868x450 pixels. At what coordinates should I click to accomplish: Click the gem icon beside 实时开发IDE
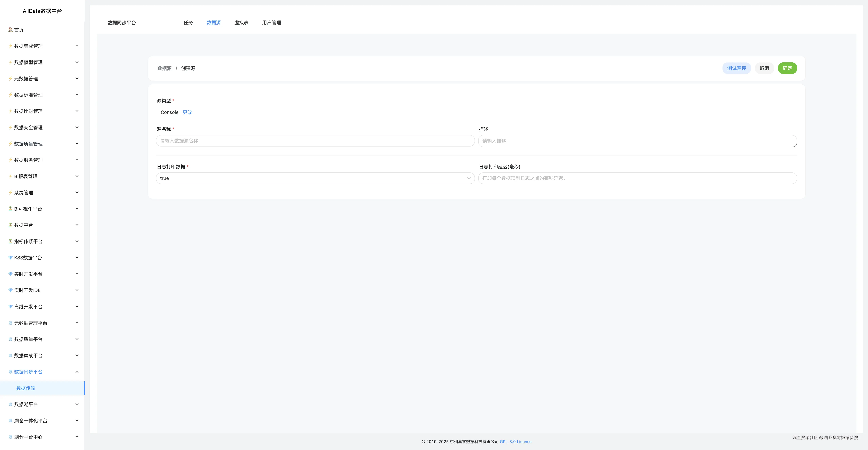11,290
